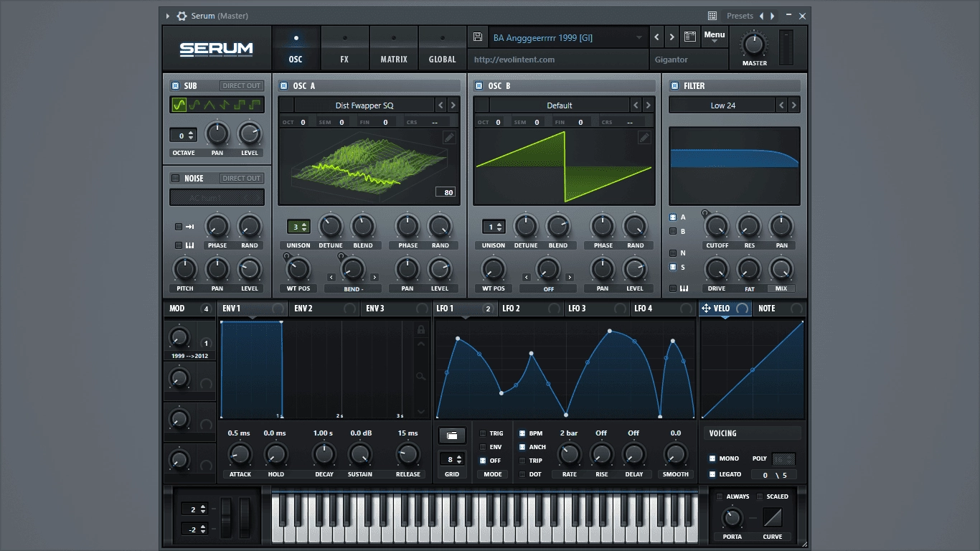The image size is (980, 551).
Task: Load next Serum preset arrow beside Menu
Action: (x=672, y=37)
